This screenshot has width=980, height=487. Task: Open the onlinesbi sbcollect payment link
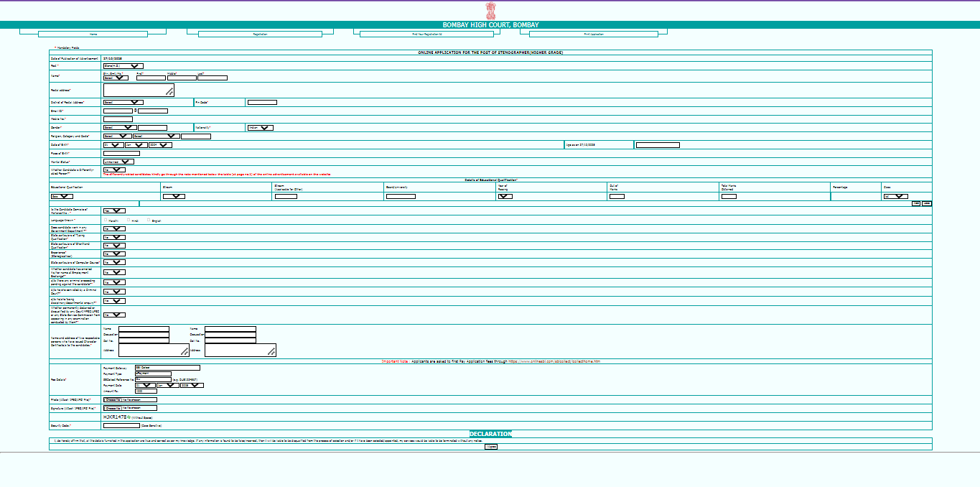pos(554,361)
